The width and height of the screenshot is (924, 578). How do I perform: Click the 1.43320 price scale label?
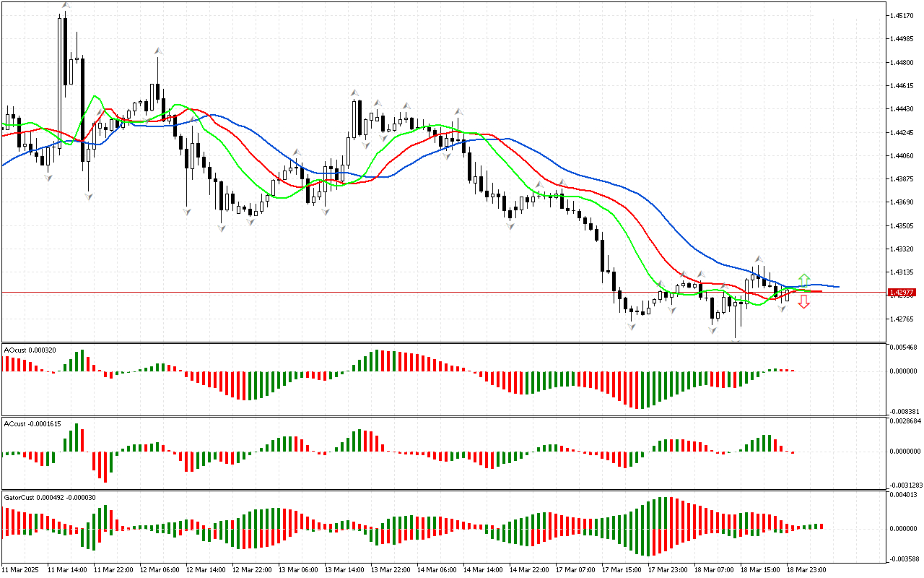(902, 249)
